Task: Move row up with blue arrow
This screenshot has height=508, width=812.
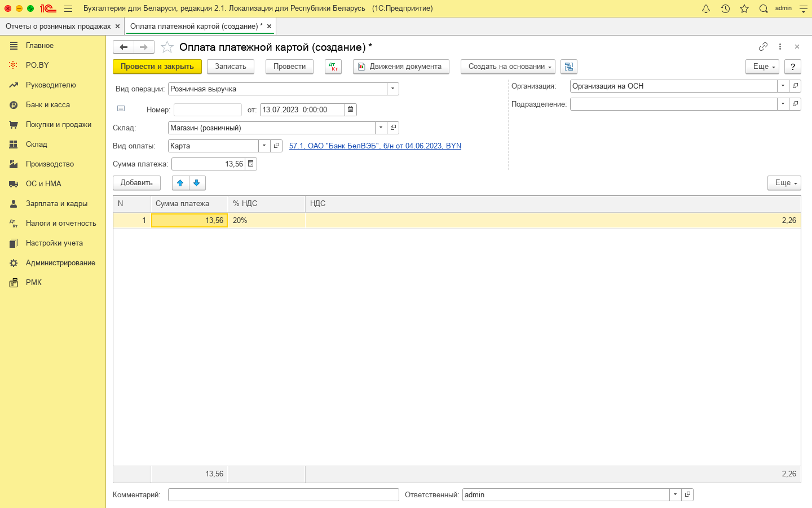Action: pos(180,183)
